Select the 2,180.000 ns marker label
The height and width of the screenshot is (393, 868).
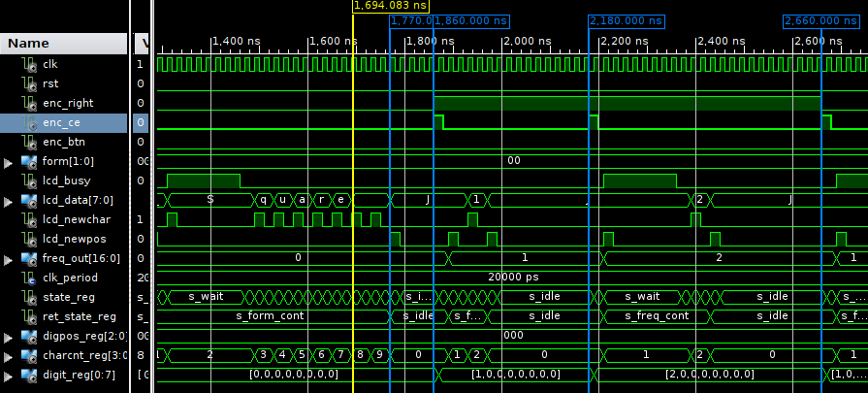click(x=626, y=20)
